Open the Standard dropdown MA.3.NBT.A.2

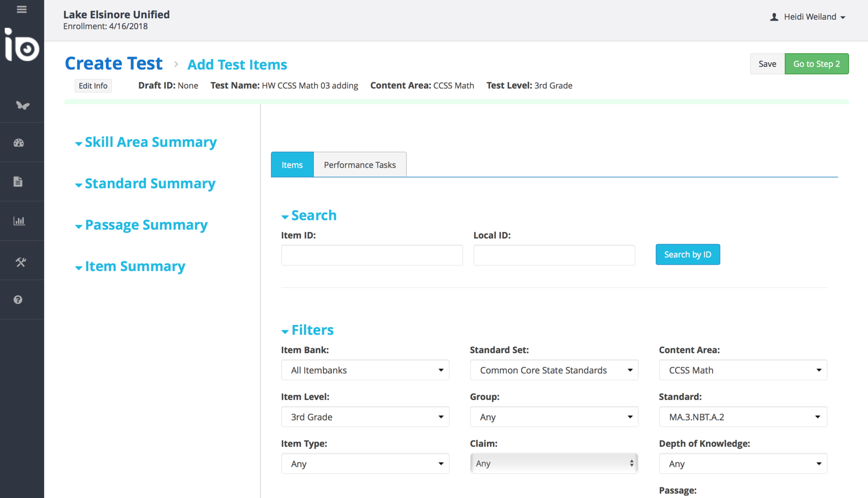pyautogui.click(x=743, y=417)
